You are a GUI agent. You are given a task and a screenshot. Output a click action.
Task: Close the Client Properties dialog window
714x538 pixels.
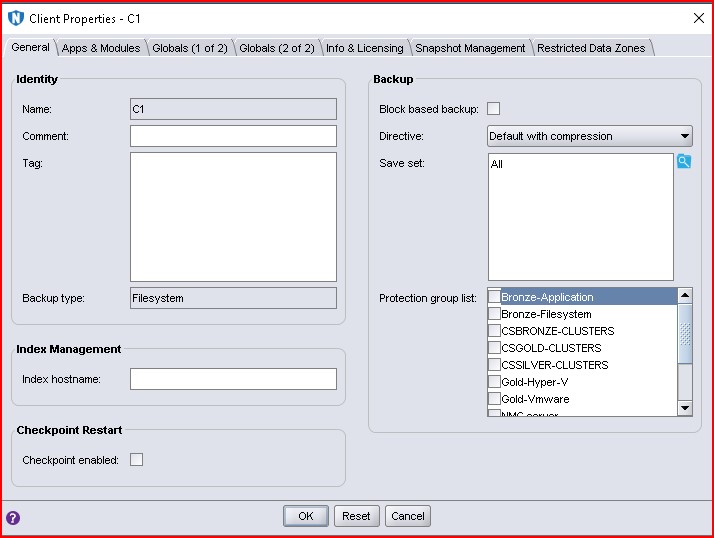(697, 18)
